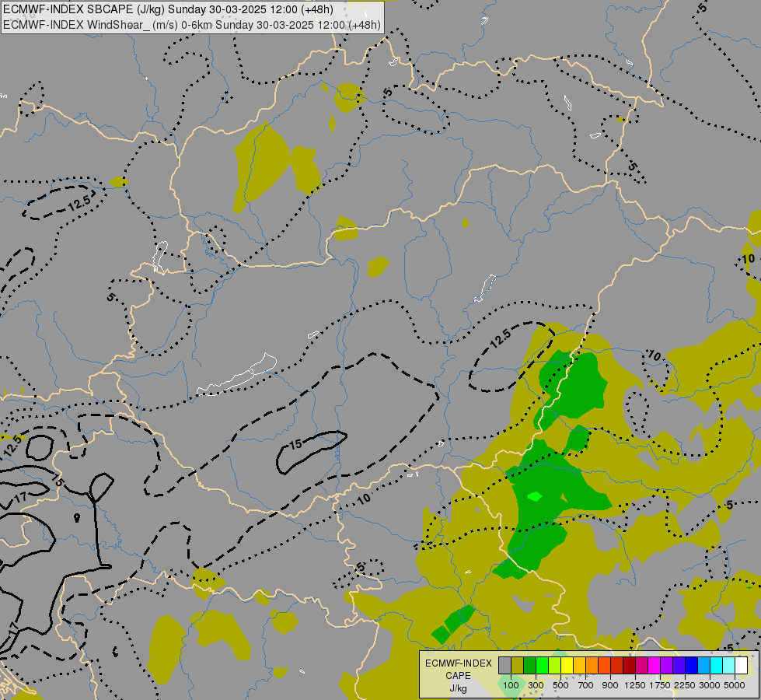Click the legend label 1250
761x700 pixels.
pos(635,685)
